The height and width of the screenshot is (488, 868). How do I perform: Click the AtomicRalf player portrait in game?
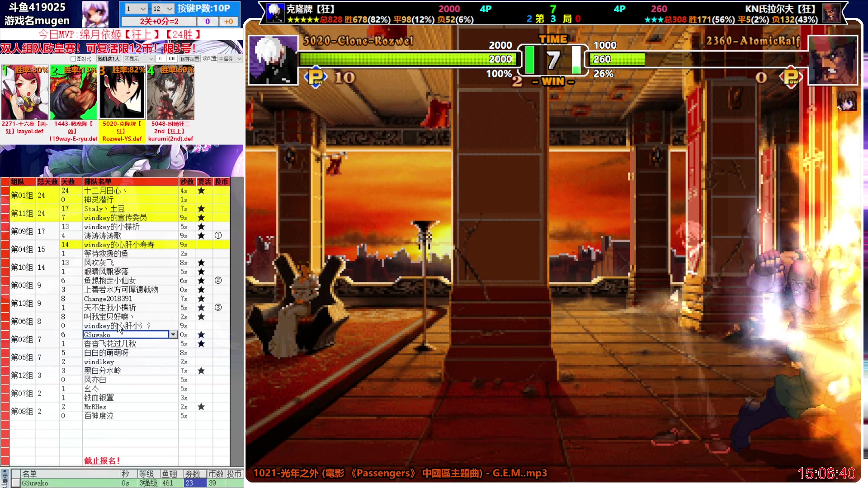pyautogui.click(x=832, y=60)
